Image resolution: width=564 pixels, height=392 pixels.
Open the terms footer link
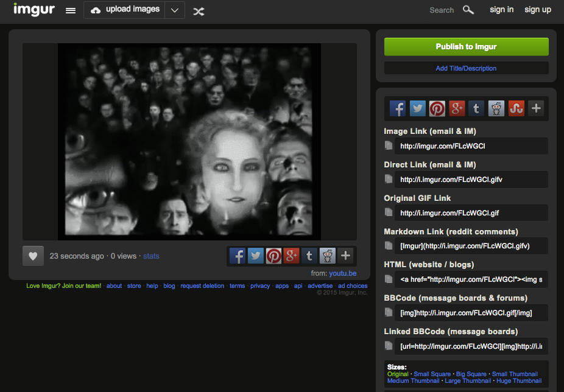[x=238, y=286]
